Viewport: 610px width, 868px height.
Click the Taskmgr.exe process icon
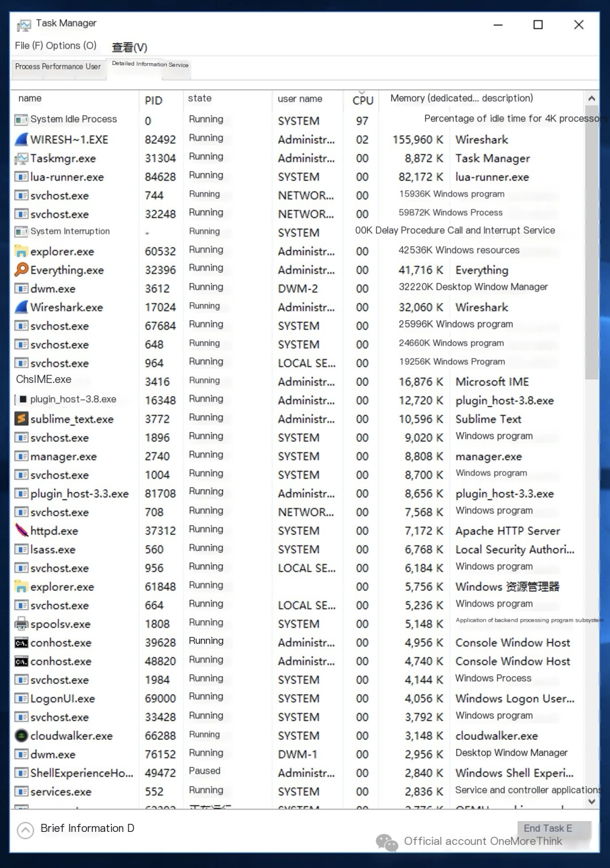(x=21, y=158)
